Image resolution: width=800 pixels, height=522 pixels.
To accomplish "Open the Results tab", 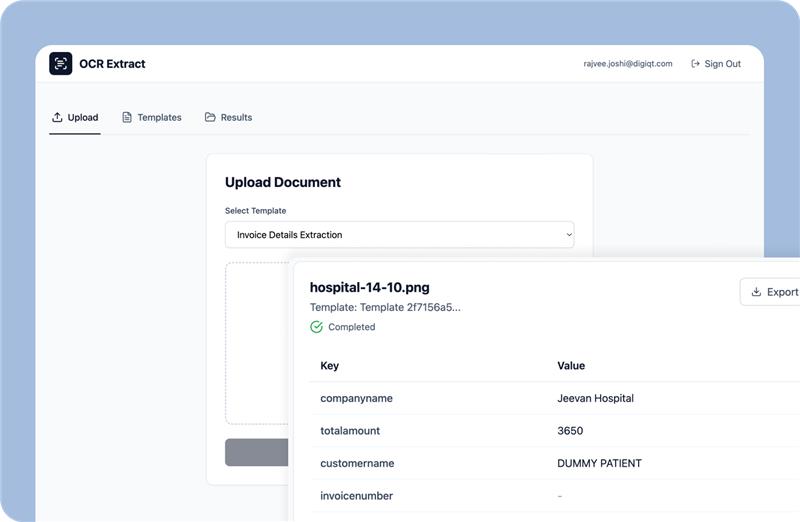I will (229, 117).
